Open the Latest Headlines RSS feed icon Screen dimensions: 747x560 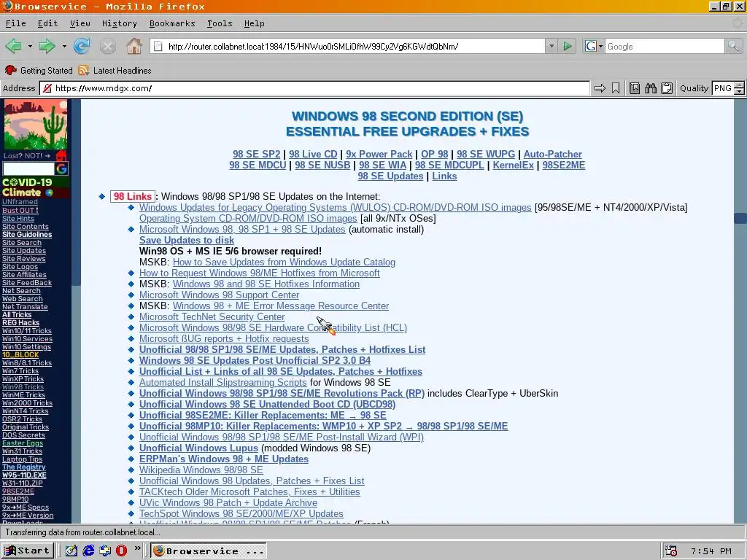[x=83, y=71]
